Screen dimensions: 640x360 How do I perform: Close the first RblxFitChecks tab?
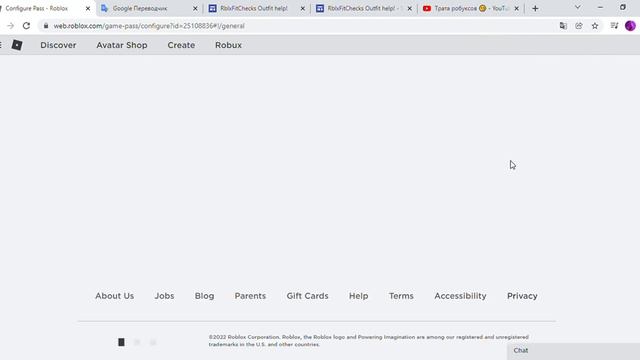[x=302, y=8]
